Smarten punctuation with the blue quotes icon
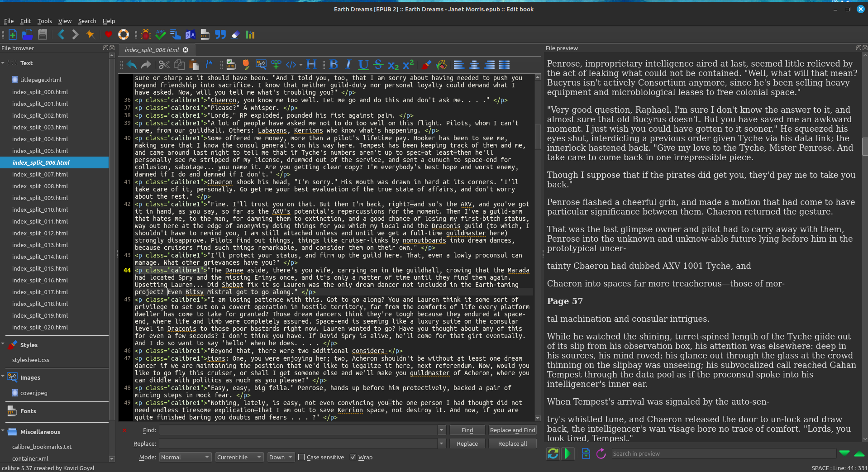 point(220,34)
